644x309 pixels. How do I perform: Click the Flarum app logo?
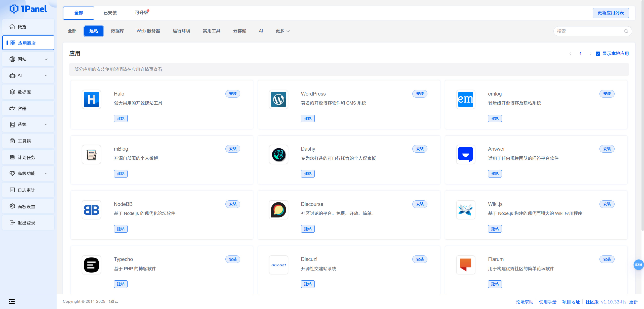tap(465, 265)
